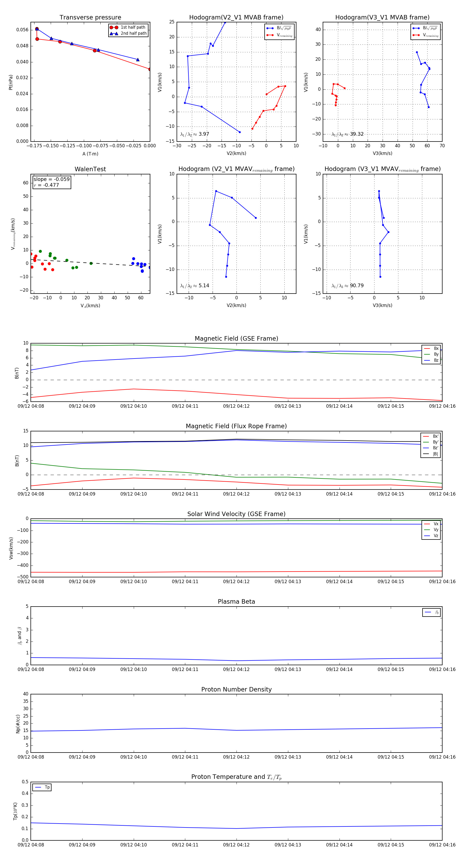Click 'V remaining' legend in V2_V1 MVAB hodogram

point(279,35)
